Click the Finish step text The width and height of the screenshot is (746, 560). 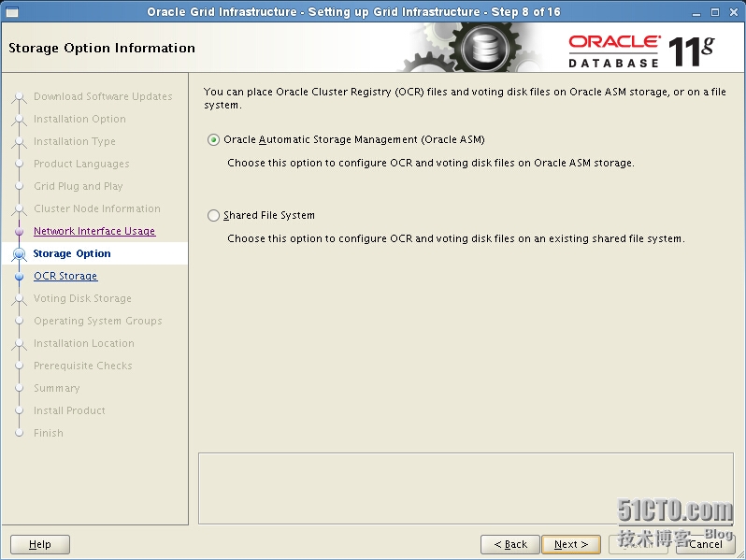49,433
